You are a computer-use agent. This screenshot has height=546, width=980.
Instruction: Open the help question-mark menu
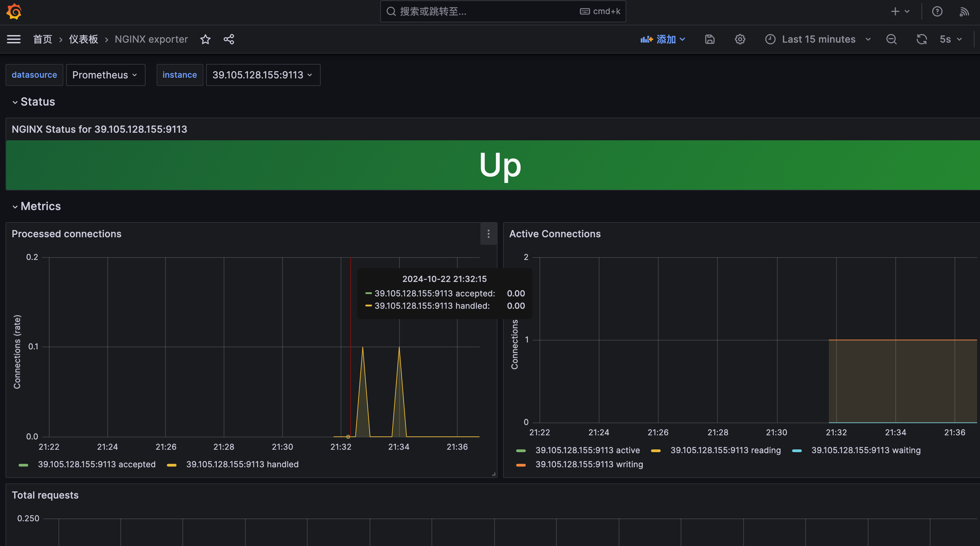(x=937, y=11)
